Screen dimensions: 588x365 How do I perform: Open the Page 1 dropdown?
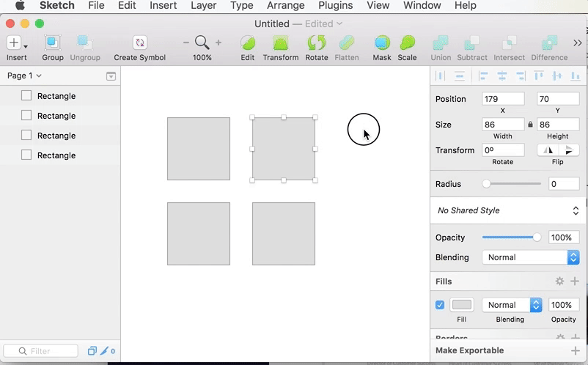point(24,75)
